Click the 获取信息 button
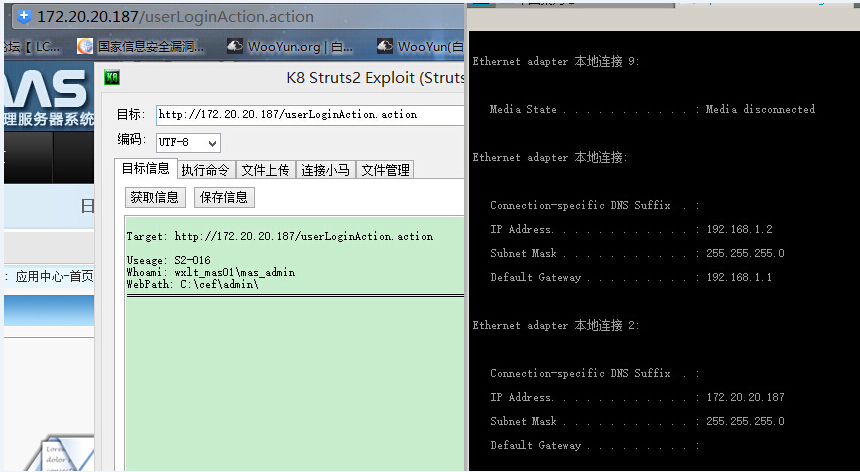860x472 pixels. (x=155, y=197)
